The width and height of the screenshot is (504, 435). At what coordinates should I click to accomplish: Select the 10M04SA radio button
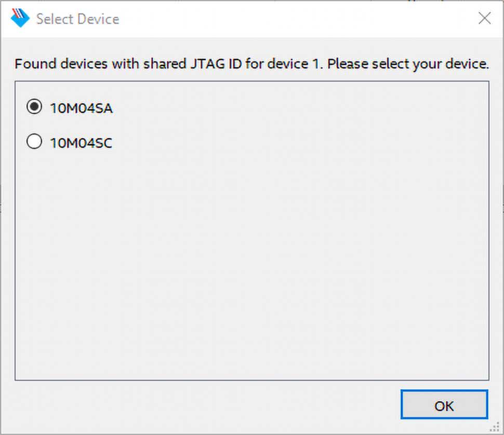point(34,107)
